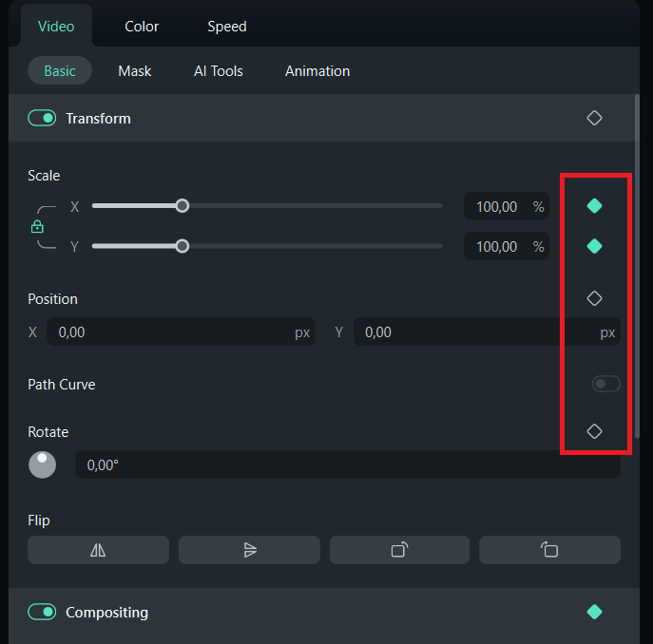
Task: Click the scale aspect ratio lock icon
Action: (37, 226)
